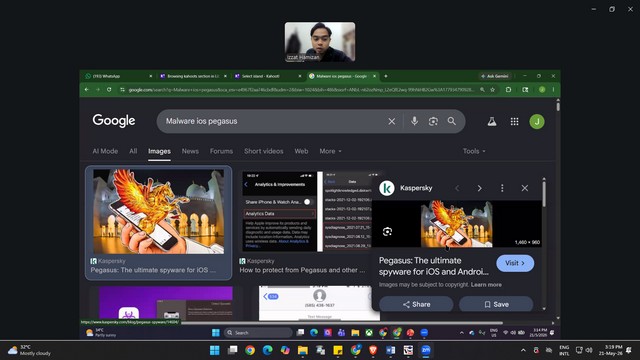640x360 pixels.
Task: Click the Save button in preview panel
Action: click(x=496, y=304)
